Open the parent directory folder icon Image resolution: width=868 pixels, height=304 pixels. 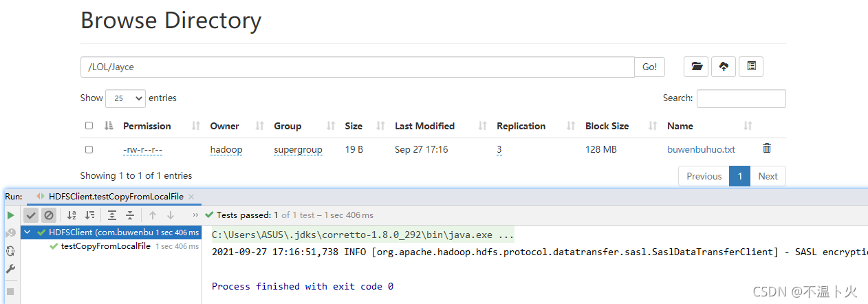coord(696,67)
